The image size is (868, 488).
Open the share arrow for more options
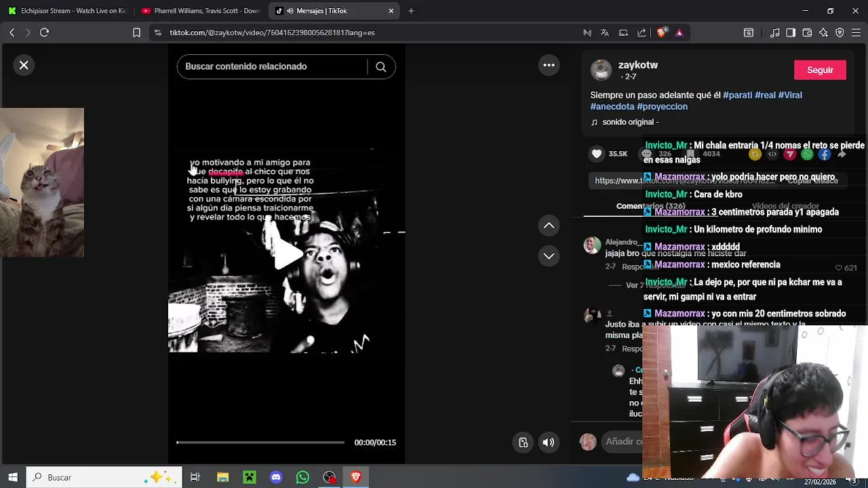842,155
